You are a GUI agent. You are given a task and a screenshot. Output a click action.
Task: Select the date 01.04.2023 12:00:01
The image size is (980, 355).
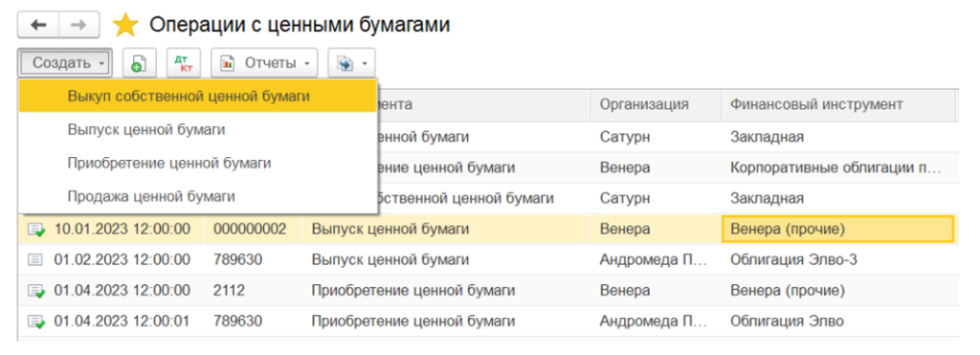122,322
